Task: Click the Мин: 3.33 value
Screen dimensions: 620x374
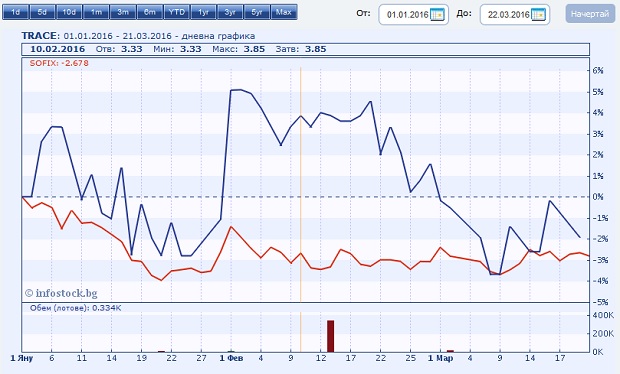Action: coord(177,49)
